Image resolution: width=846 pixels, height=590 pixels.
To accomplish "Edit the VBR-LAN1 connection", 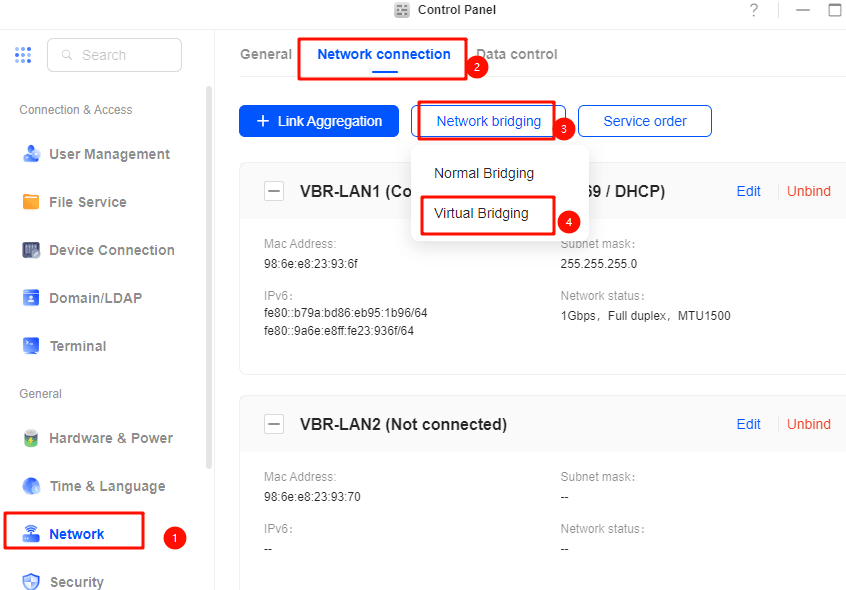I will pos(748,191).
